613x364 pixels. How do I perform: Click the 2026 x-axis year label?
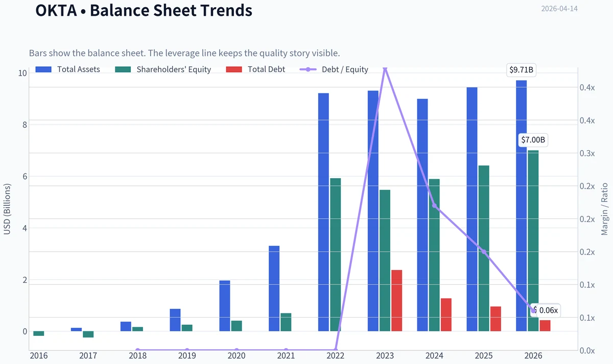coord(533,356)
